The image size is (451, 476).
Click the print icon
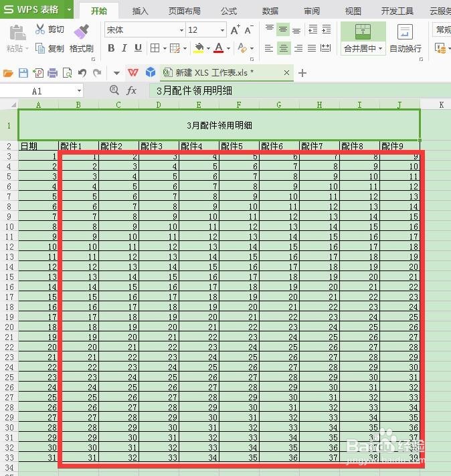(52, 73)
